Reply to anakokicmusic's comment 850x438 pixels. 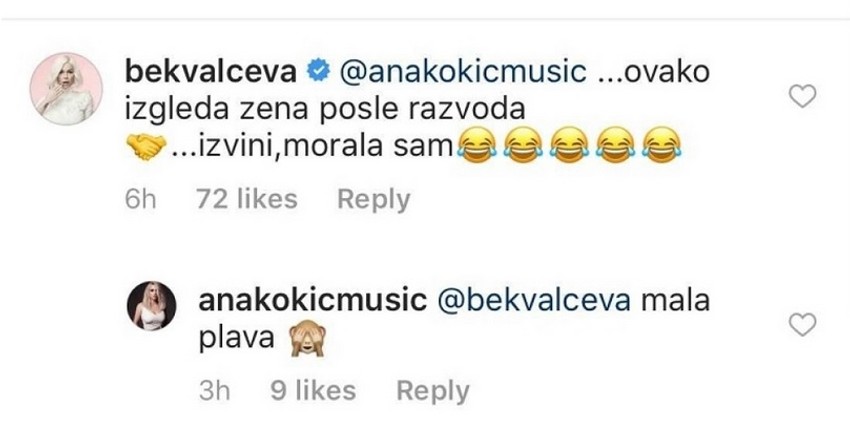[x=433, y=391]
